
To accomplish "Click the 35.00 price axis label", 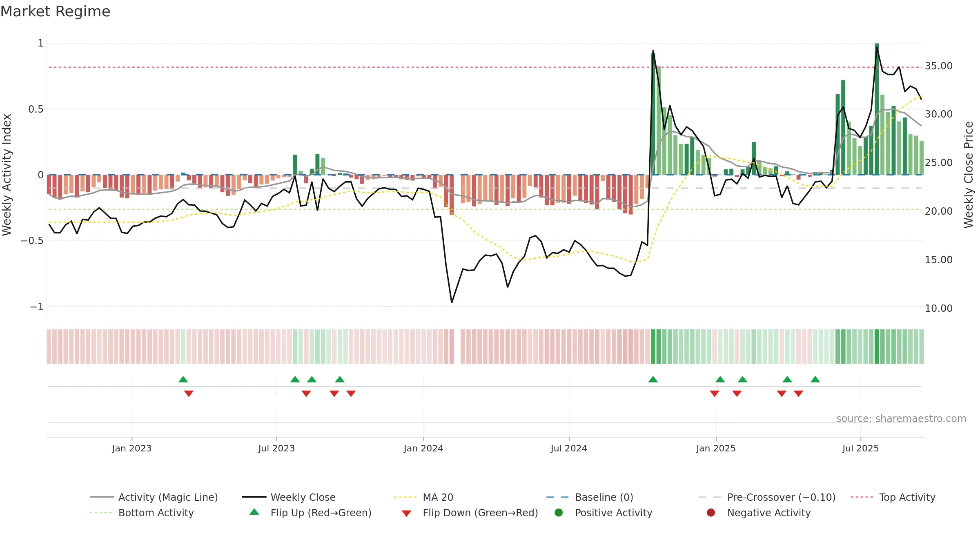I will click(x=939, y=66).
